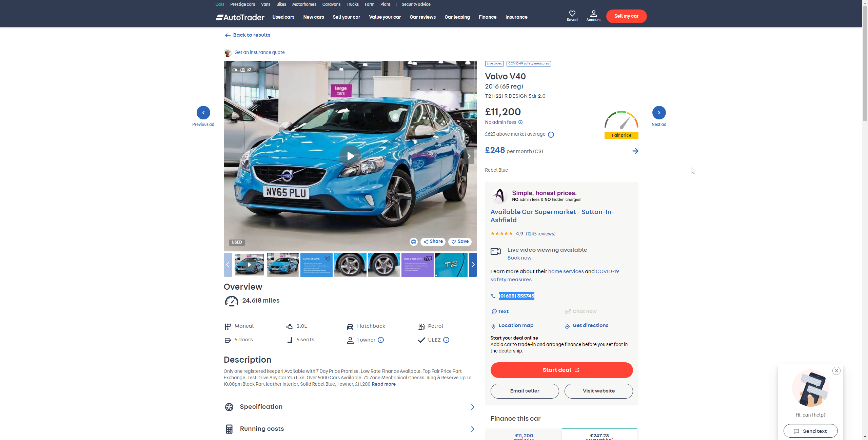
Task: Open Security advice link
Action: (416, 4)
